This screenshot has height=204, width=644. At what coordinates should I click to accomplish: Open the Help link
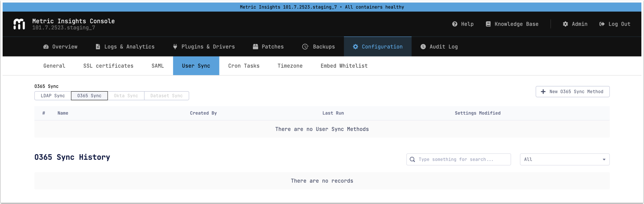(463, 24)
